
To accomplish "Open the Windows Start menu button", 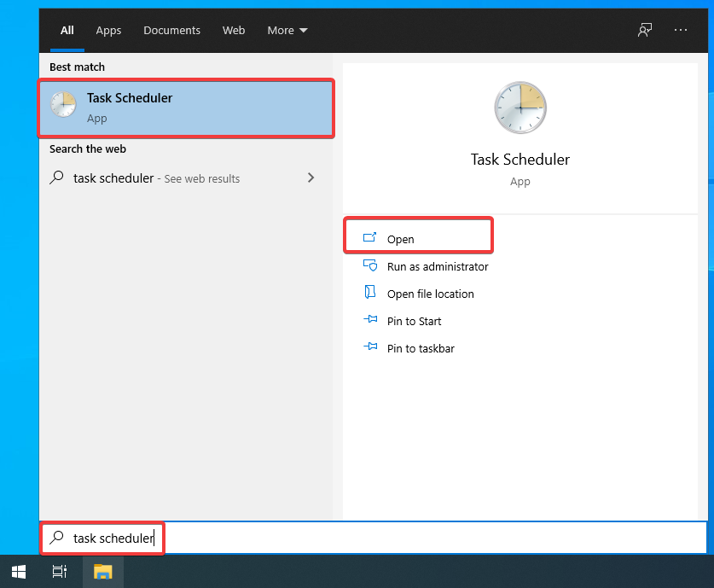I will [x=19, y=572].
